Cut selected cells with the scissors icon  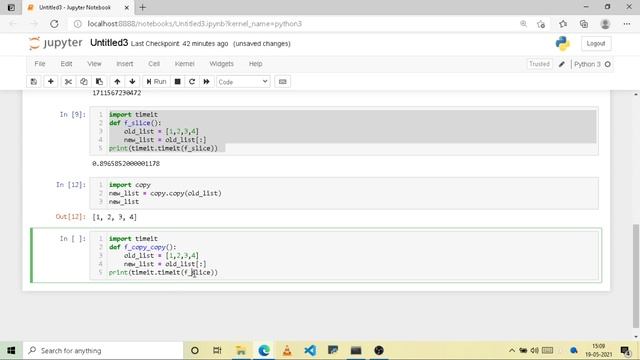tap(68, 82)
